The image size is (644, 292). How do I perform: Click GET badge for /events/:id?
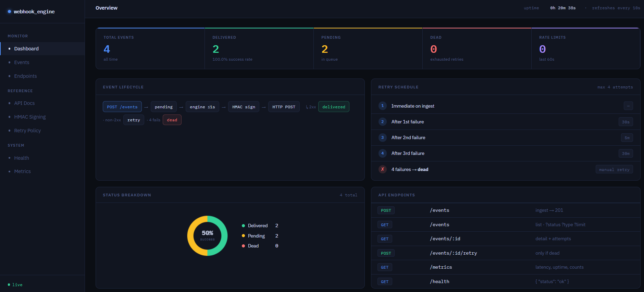point(385,239)
